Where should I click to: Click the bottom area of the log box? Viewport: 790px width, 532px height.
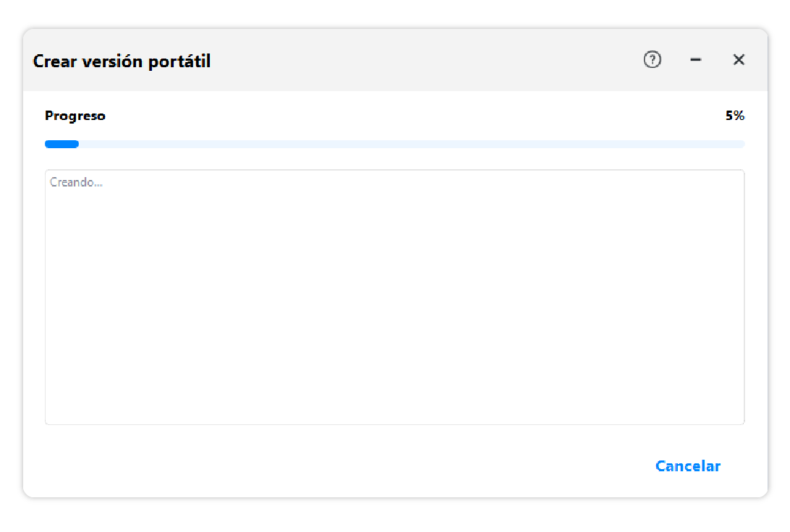394,408
